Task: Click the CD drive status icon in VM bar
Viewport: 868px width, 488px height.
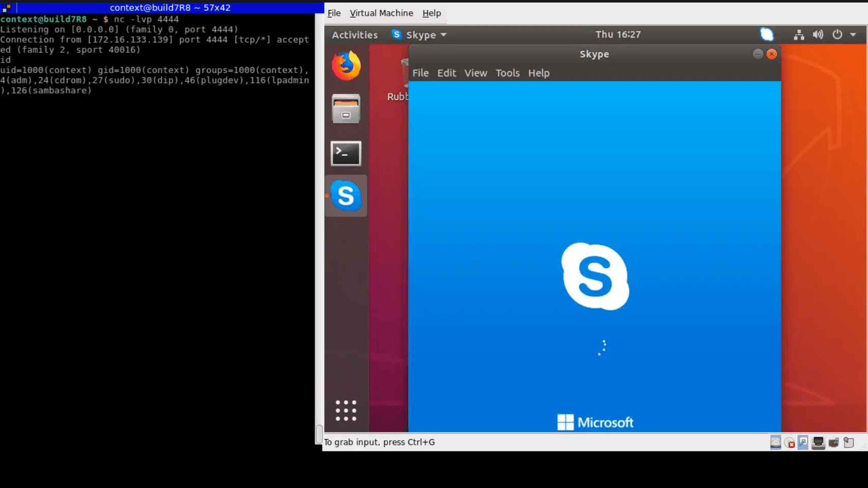Action: point(789,443)
